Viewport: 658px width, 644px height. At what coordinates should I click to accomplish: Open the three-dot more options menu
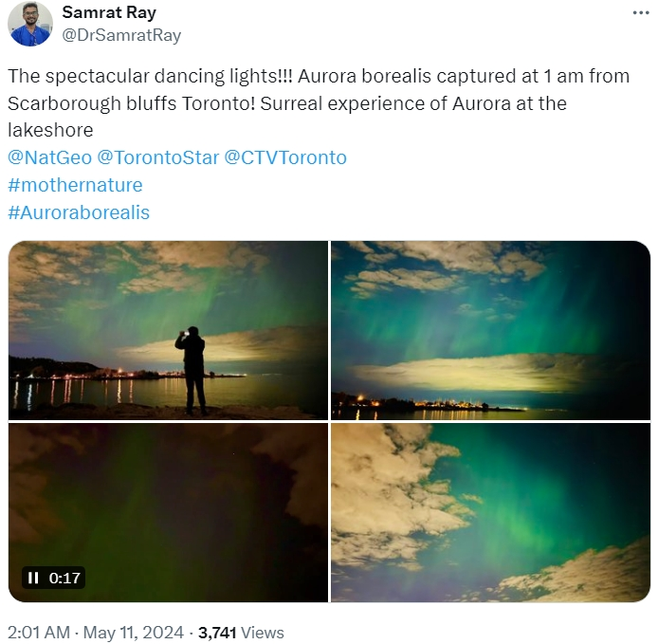click(x=641, y=13)
